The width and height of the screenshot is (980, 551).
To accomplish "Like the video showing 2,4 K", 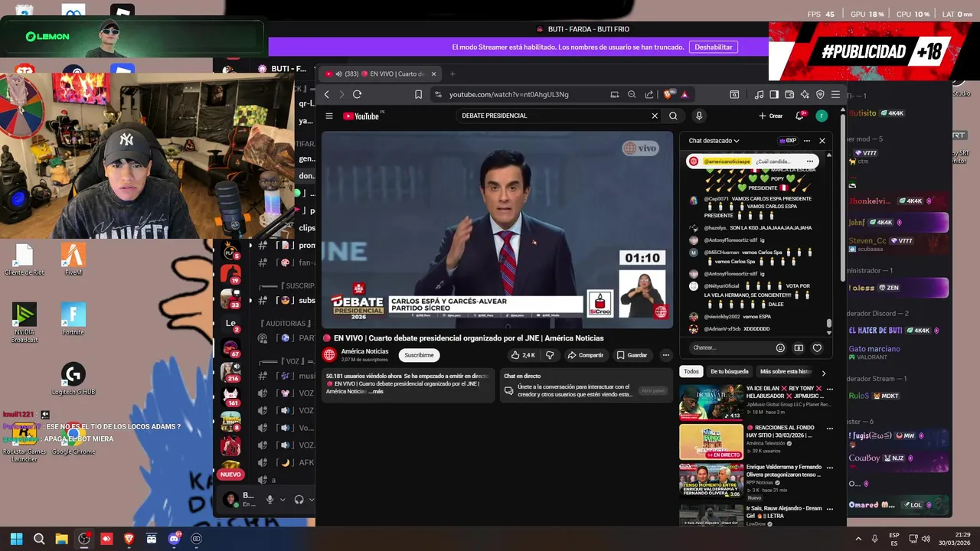I will tap(523, 355).
